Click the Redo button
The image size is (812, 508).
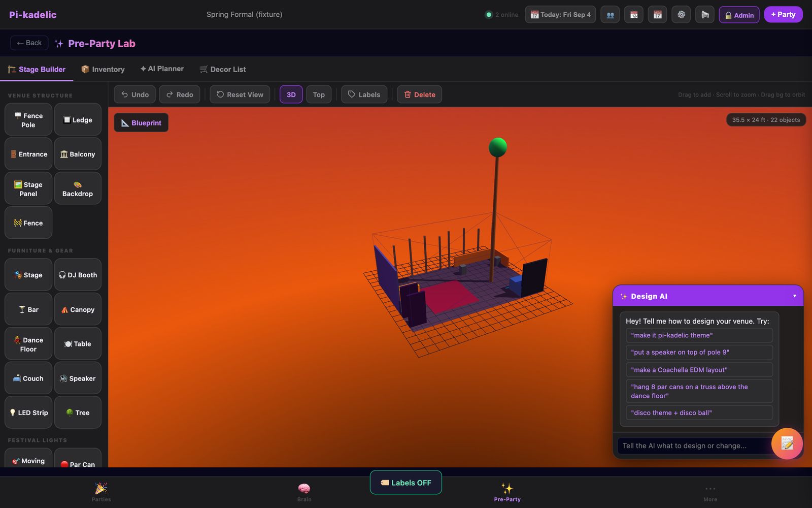click(180, 94)
